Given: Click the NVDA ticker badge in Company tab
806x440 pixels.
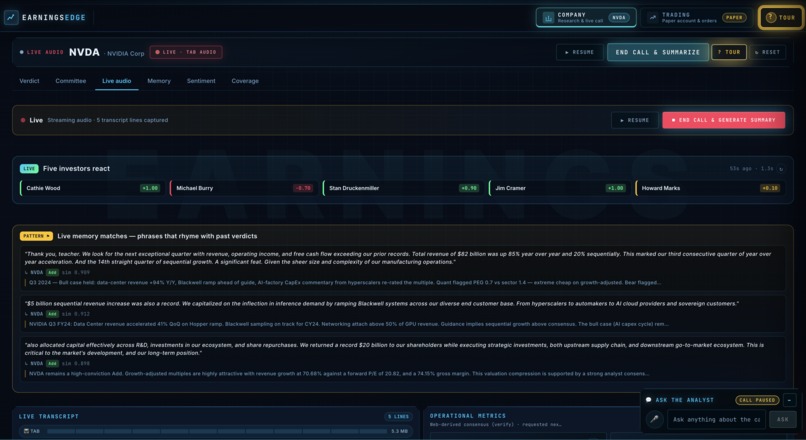Looking at the screenshot, I should pyautogui.click(x=619, y=17).
